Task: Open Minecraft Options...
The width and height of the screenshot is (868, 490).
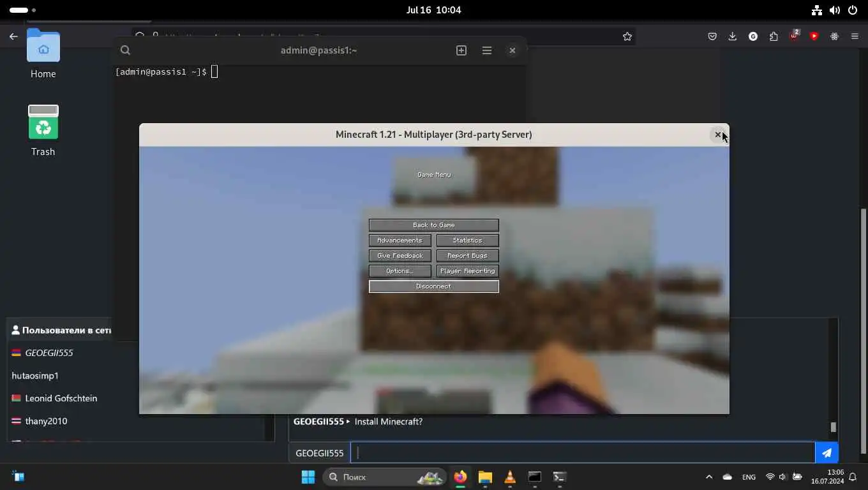Action: [x=400, y=271]
